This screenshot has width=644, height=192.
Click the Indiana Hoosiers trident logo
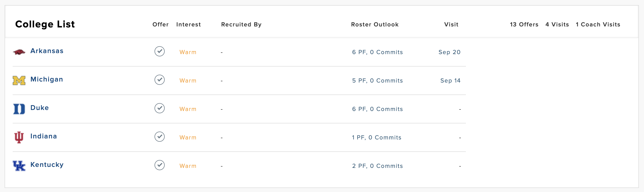tap(19, 137)
